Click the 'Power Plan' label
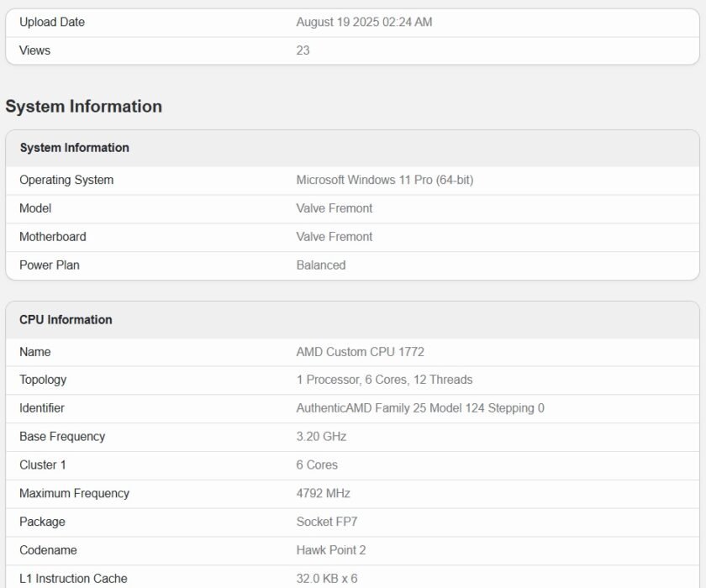Viewport: 706px width, 588px height. click(x=49, y=265)
